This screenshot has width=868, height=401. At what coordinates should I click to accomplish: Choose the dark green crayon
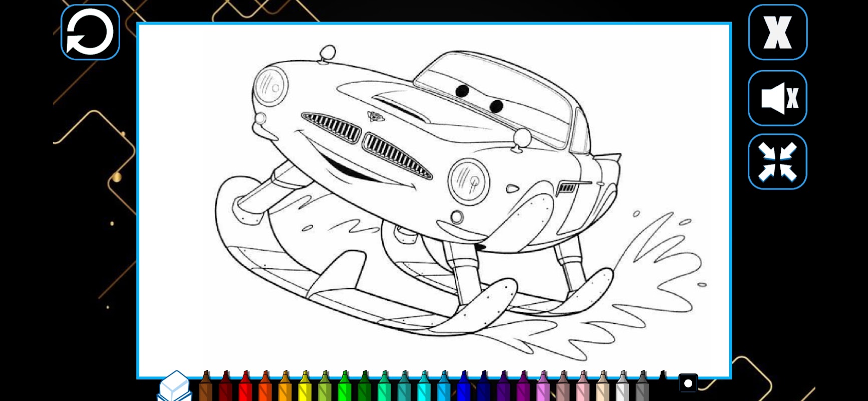(365, 386)
